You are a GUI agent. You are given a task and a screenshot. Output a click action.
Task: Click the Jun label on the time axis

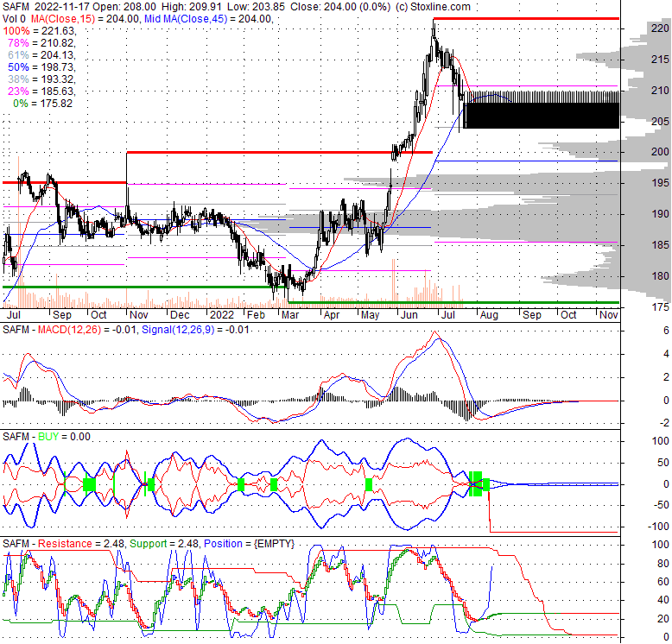tap(409, 315)
